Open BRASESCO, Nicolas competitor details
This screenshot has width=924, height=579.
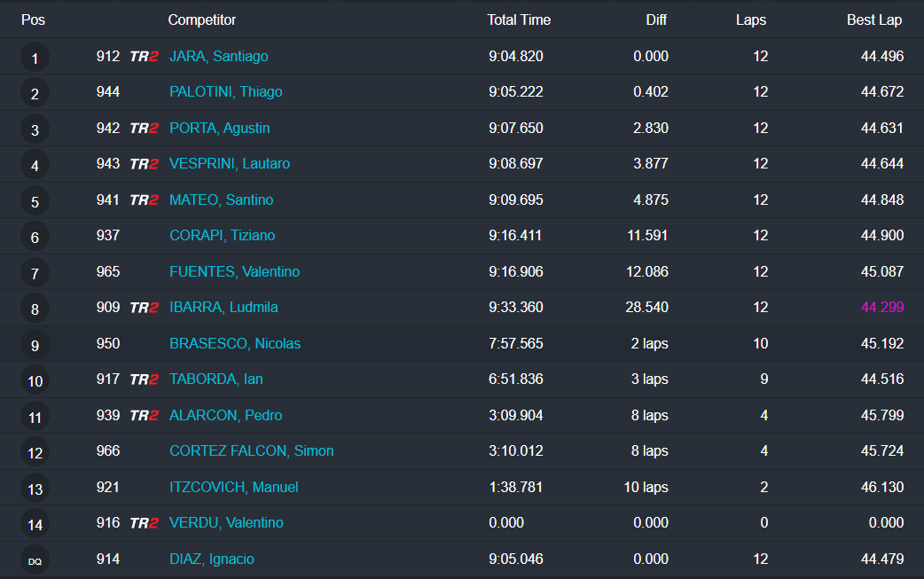coord(235,344)
